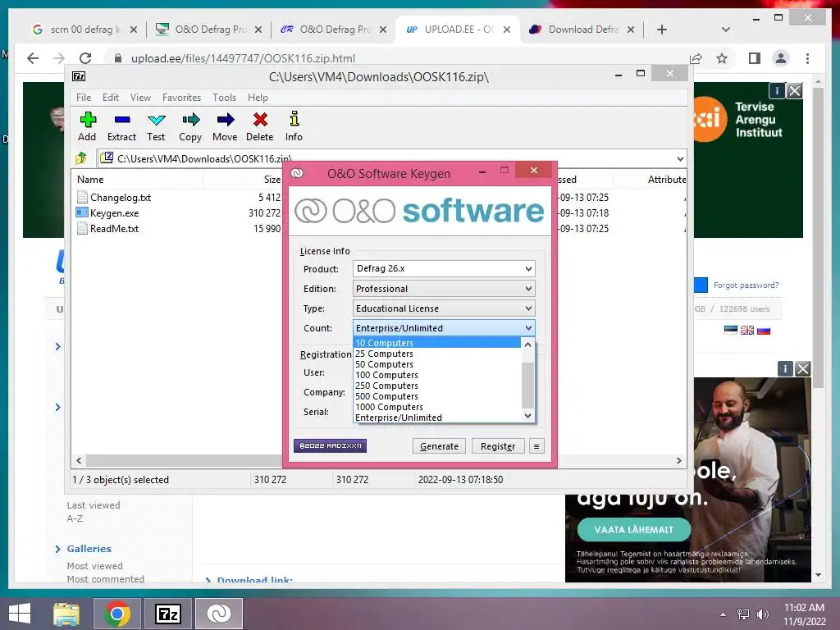The height and width of the screenshot is (630, 840).
Task: Click the 2022 RADIXX11 badge button
Action: 330,445
